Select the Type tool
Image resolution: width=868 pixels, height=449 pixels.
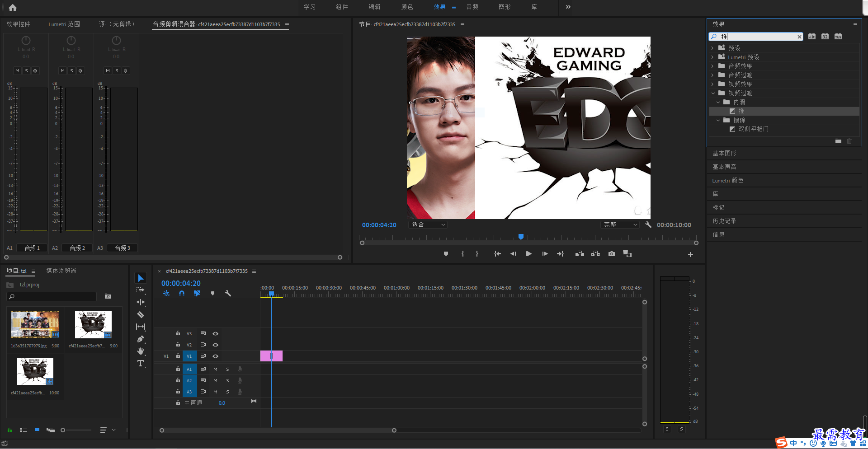[x=141, y=363]
